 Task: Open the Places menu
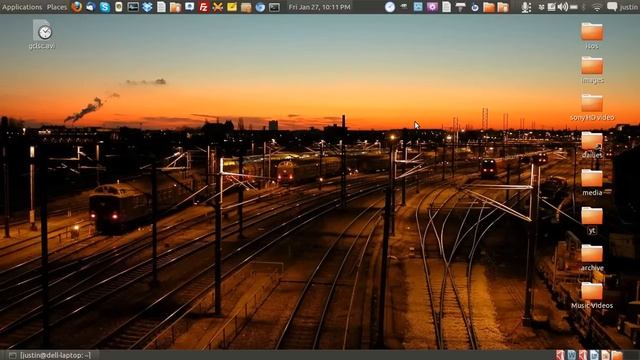[x=57, y=7]
